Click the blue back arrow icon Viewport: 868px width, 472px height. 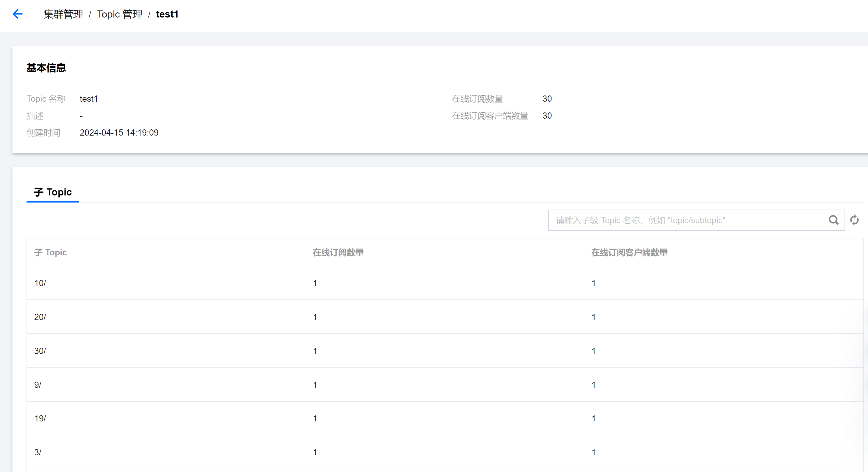pos(18,14)
